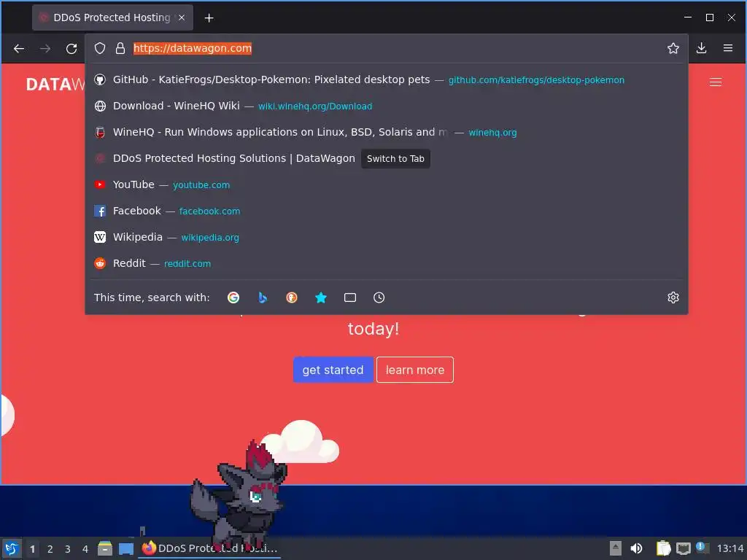Click the get started button

click(x=333, y=370)
